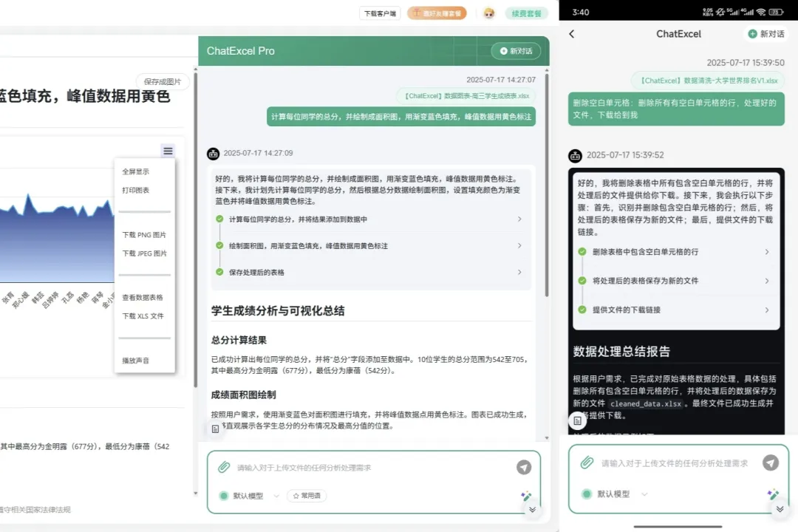Expand step 绘制面积图，用渐变蓝色填充
Viewport: 798px width, 532px height.
[372, 246]
